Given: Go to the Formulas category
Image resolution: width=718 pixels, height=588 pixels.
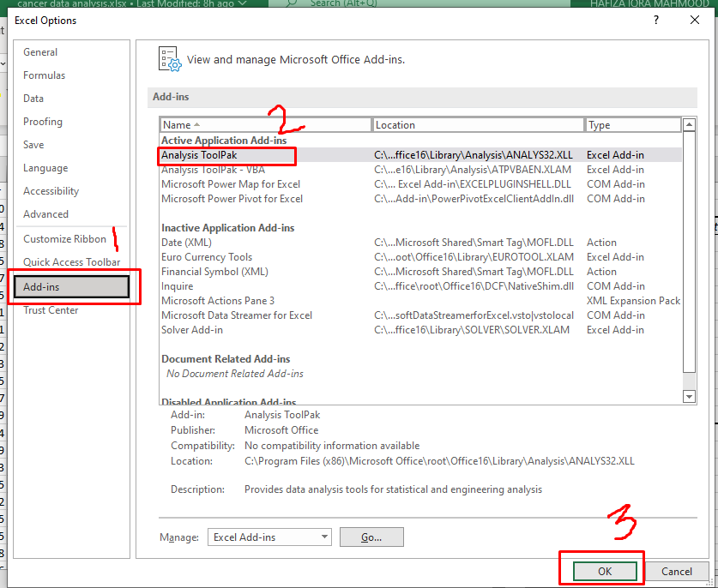Looking at the screenshot, I should click(x=44, y=75).
